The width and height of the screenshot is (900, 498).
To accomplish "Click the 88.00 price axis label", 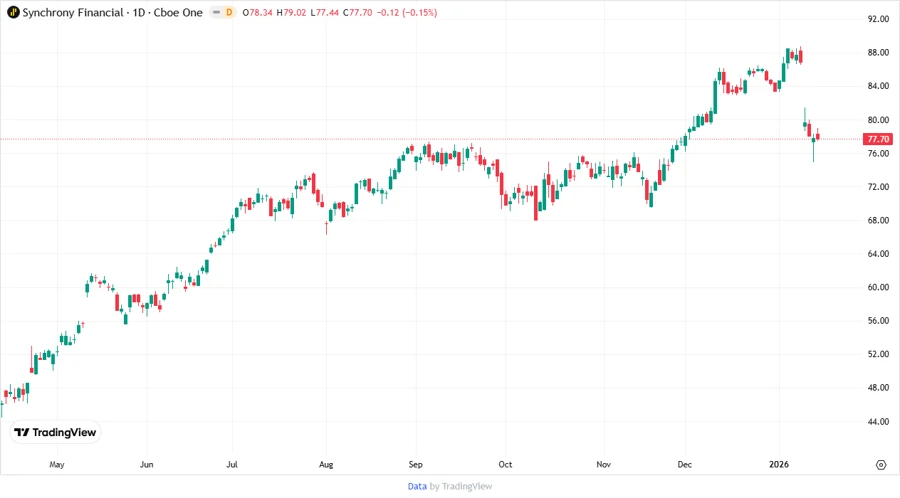I will pyautogui.click(x=878, y=52).
